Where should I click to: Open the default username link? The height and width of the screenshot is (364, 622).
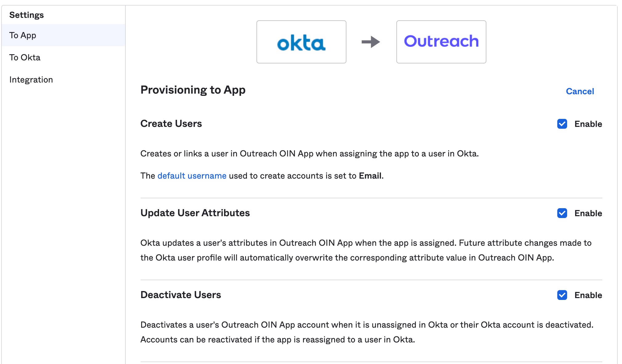click(192, 176)
